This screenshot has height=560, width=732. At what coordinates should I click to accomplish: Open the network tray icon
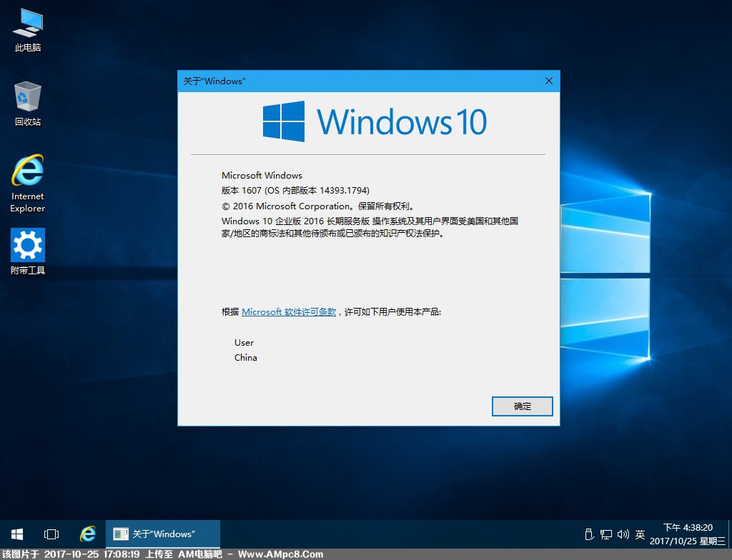[x=606, y=534]
